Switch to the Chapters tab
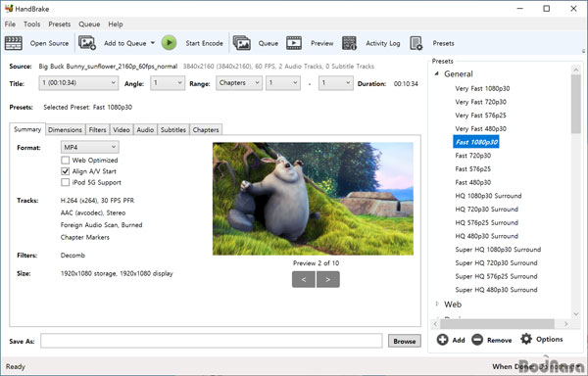588x376 pixels. 206,129
